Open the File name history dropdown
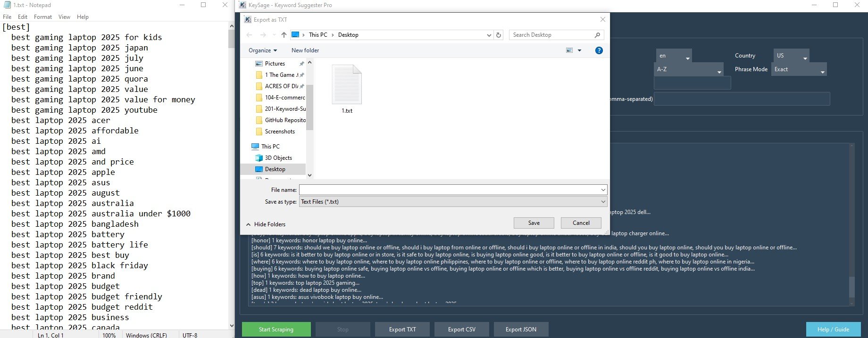Viewport: 868px width, 338px height. coord(603,190)
